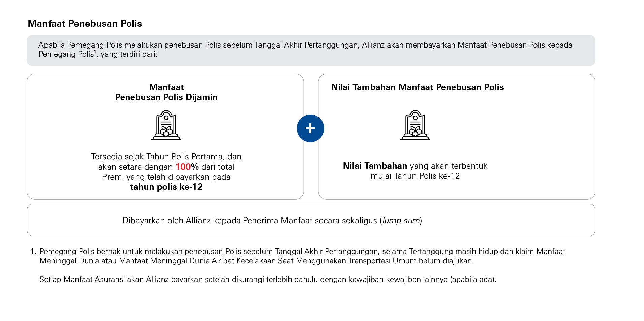Click the 'Manfaat Penebusan Polis Dijamin' card title
This screenshot has width=644, height=321.
(x=166, y=92)
